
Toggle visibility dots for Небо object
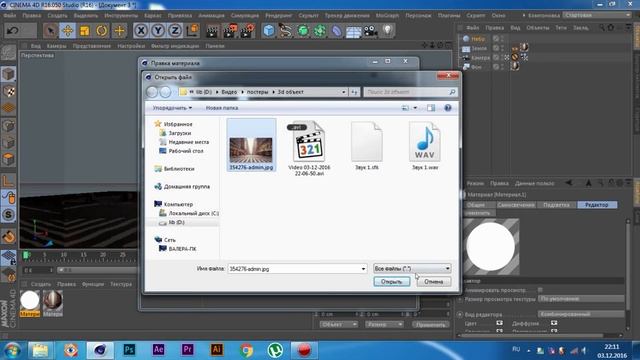(502, 39)
